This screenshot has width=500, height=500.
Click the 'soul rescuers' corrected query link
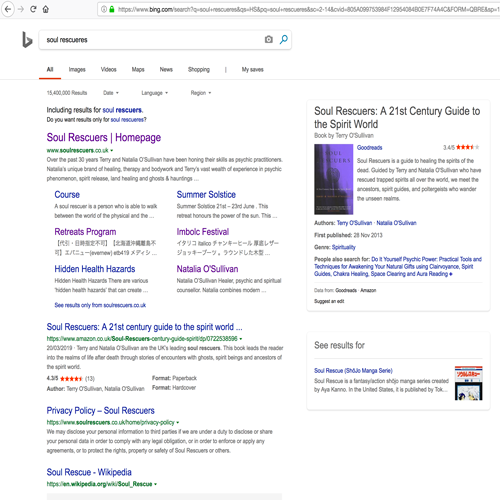tap(122, 110)
